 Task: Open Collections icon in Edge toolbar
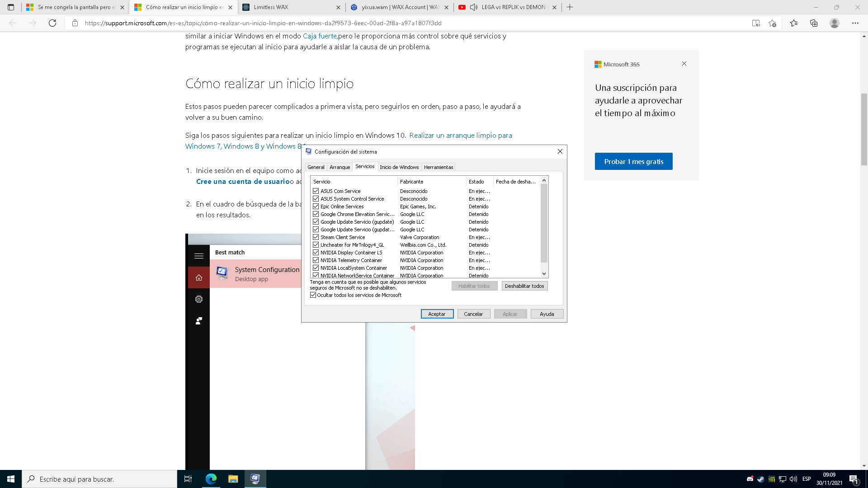tap(814, 23)
